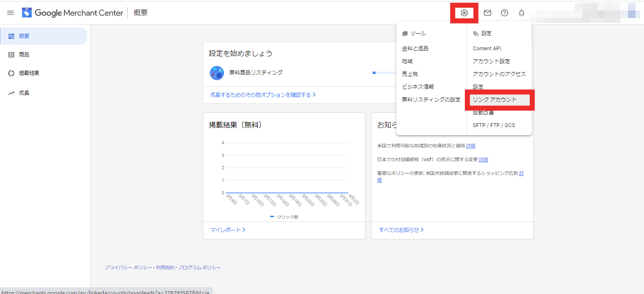
Task: Click the 無料商品リスティング setup progress bar
Action: tap(384, 73)
